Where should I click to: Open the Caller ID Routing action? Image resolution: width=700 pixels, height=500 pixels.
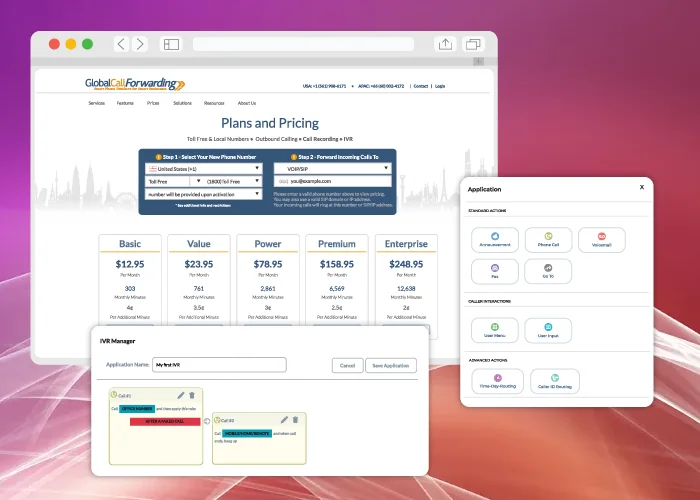tap(552, 381)
